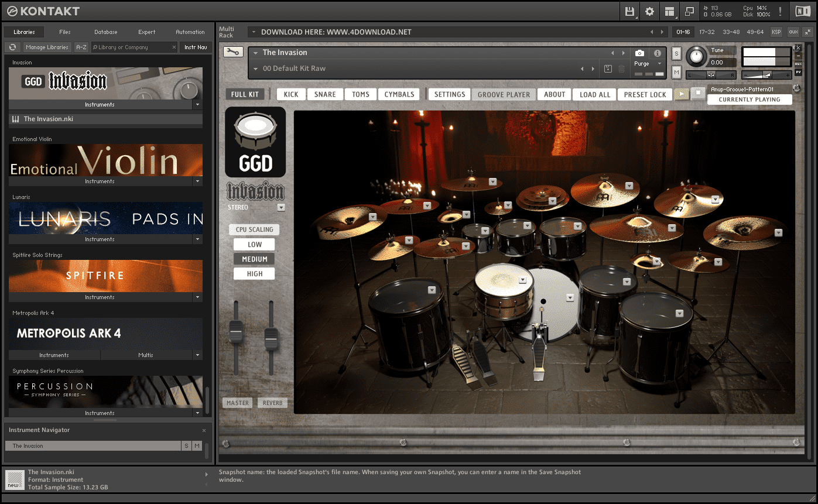Refresh the libraries list
The height and width of the screenshot is (504, 818).
click(13, 47)
